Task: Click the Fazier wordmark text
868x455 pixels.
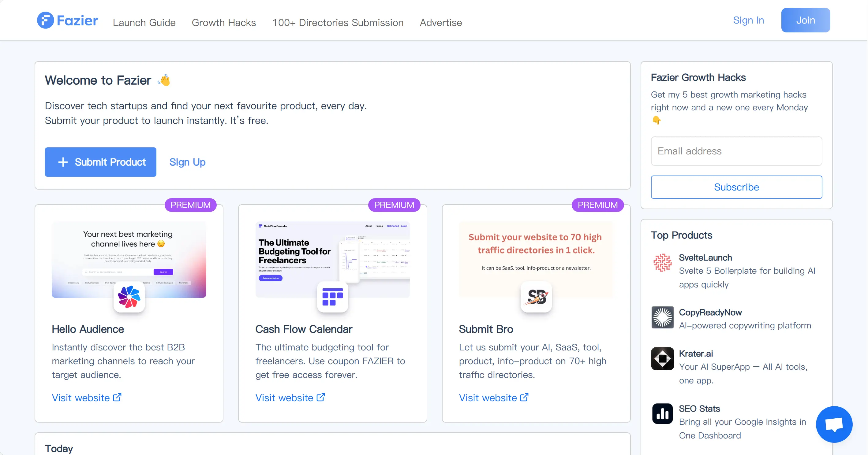Action: click(77, 20)
